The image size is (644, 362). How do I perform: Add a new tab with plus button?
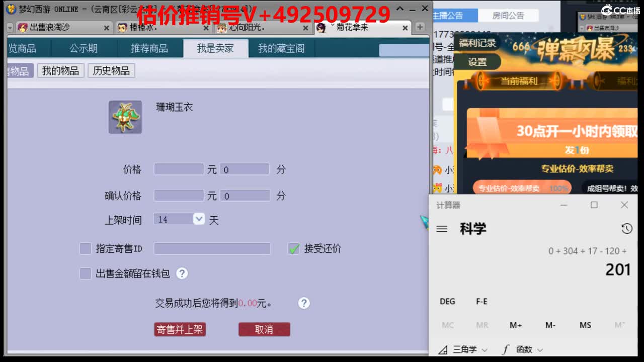point(420,28)
